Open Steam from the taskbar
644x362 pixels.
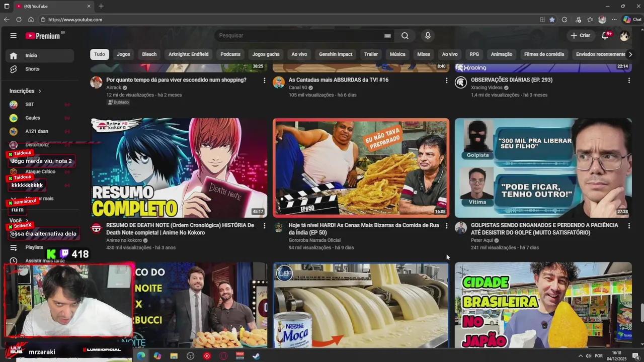click(x=256, y=356)
